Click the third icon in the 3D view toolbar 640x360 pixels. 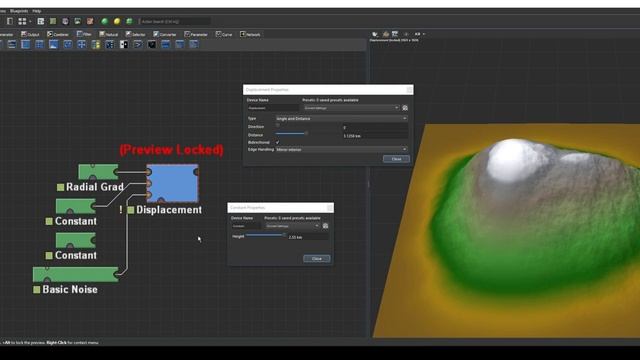pos(395,34)
